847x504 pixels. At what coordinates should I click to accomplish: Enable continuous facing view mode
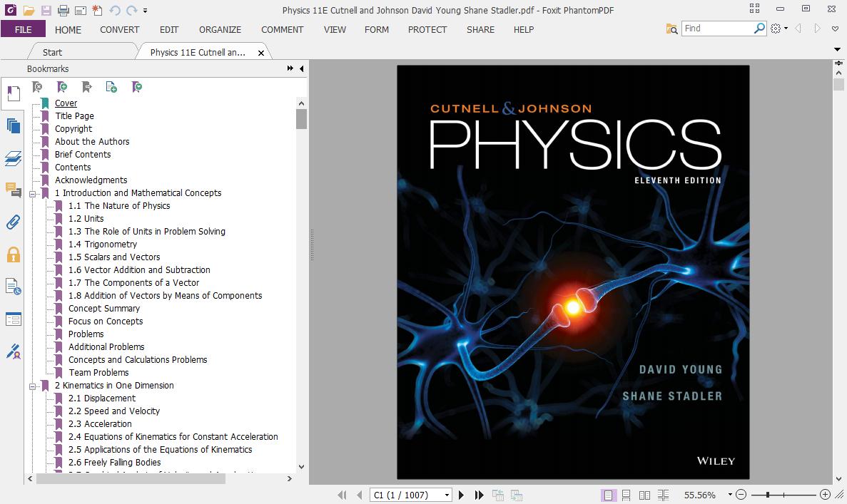point(663,495)
